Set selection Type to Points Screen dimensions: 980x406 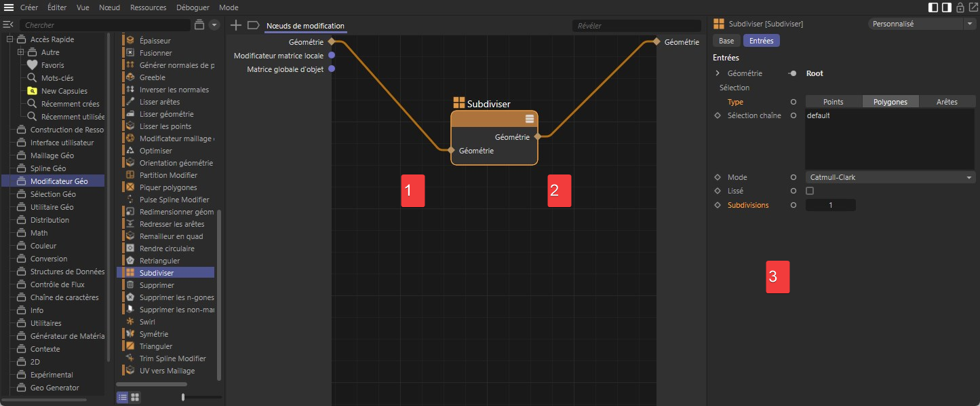click(x=833, y=102)
